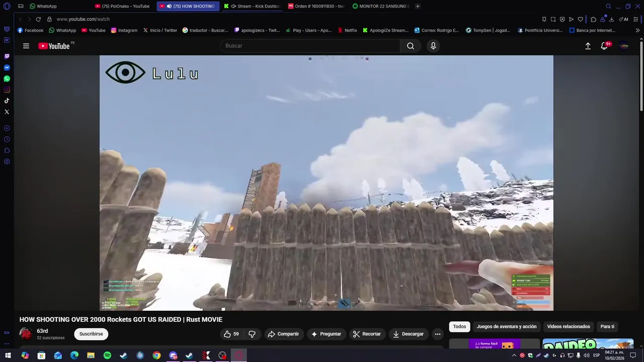Viewport: 644px width, 362px height.
Task: Open the YouTube account avatar menu
Action: (624, 46)
